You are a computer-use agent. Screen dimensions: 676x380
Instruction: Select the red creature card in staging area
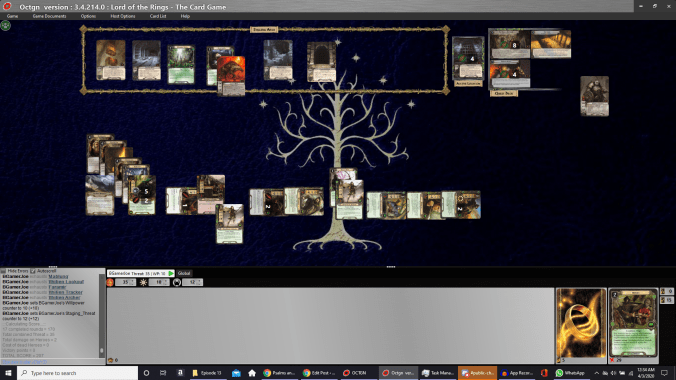tap(231, 75)
